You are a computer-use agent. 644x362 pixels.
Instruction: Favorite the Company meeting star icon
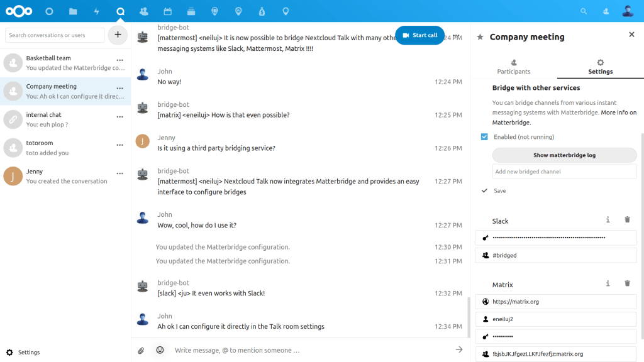pyautogui.click(x=480, y=37)
